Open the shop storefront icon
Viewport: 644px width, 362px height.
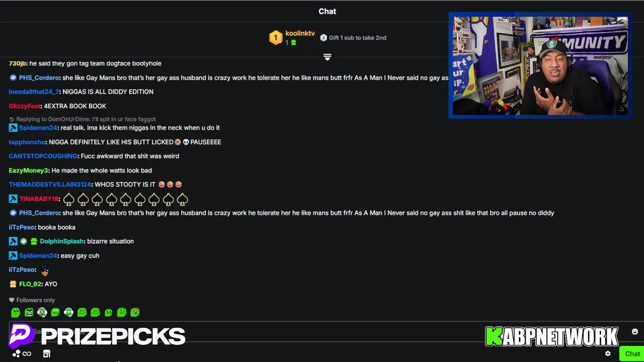coord(47,354)
